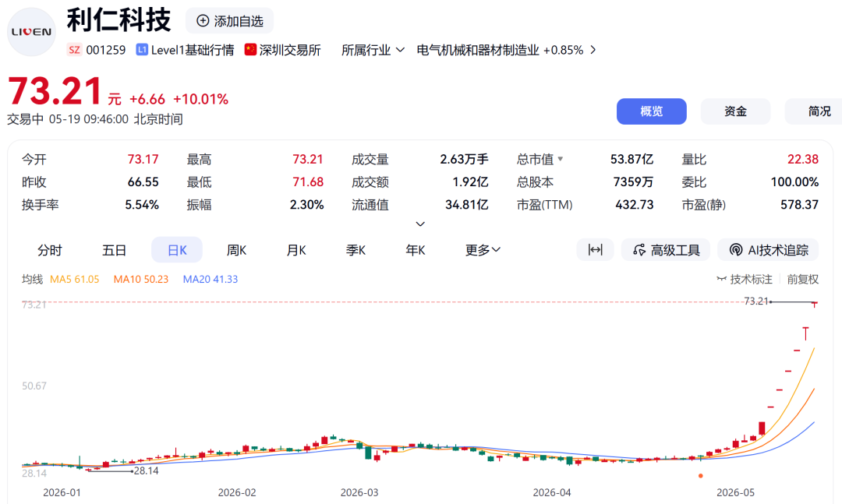The width and height of the screenshot is (842, 504).
Task: Add 利仁科技 to watchlist via 添加自选
Action: click(x=230, y=21)
